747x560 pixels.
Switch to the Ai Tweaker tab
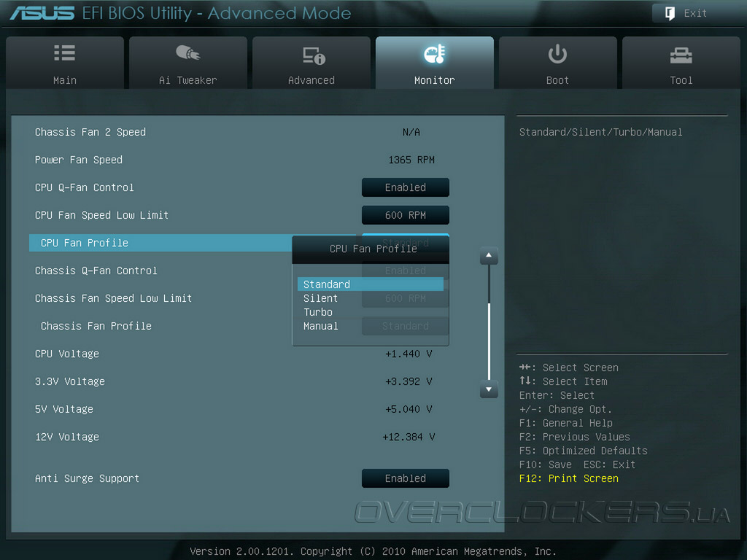[x=187, y=63]
